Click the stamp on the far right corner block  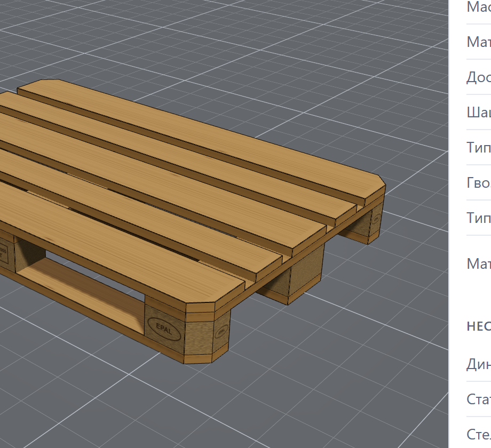pos(376,218)
